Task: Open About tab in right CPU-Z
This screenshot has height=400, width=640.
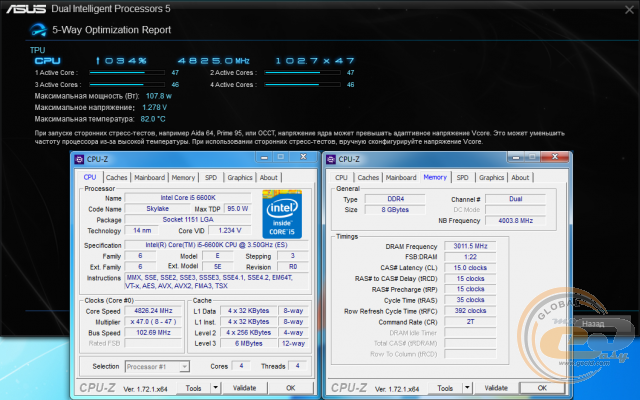Action: coord(520,178)
